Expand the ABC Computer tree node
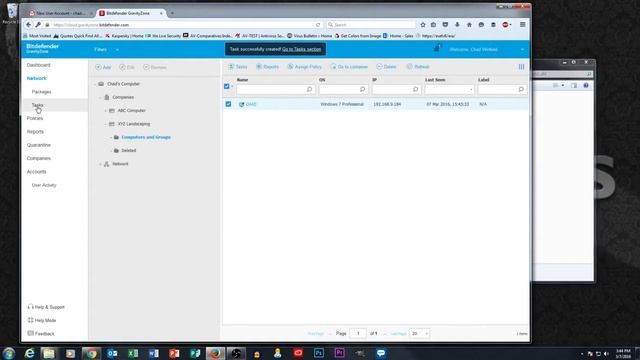This screenshot has width=640, height=360. (x=106, y=111)
